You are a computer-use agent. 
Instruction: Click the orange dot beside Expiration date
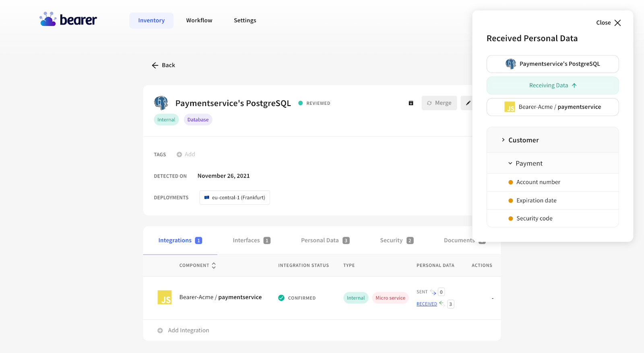(511, 201)
